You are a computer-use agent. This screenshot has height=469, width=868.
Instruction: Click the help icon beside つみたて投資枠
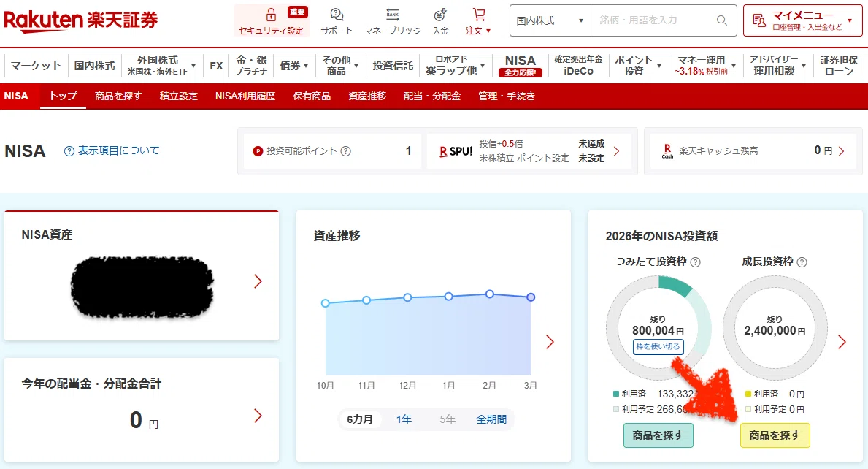[696, 262]
